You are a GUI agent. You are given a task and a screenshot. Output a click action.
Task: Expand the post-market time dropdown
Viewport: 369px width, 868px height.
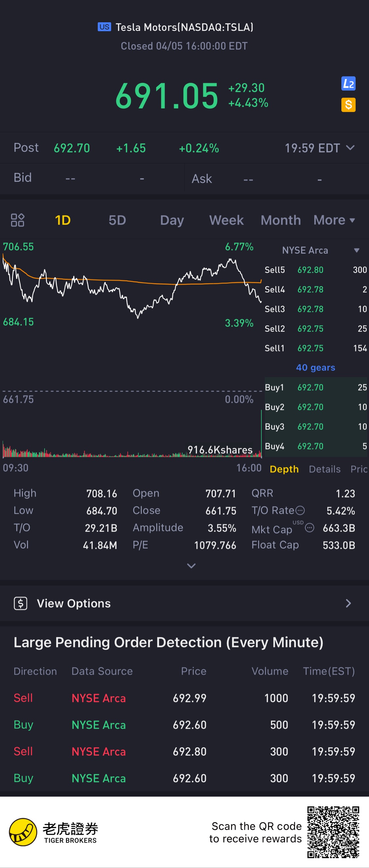[x=350, y=148]
